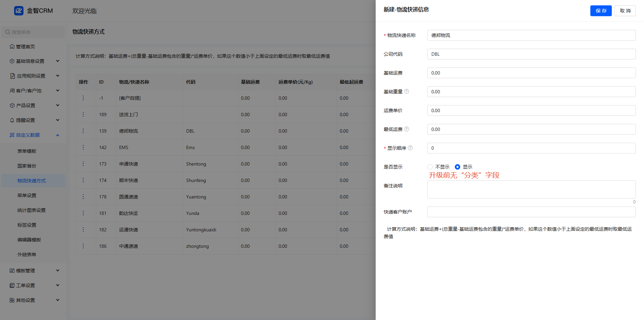Click the grid icon beside 其他设置

(12, 300)
